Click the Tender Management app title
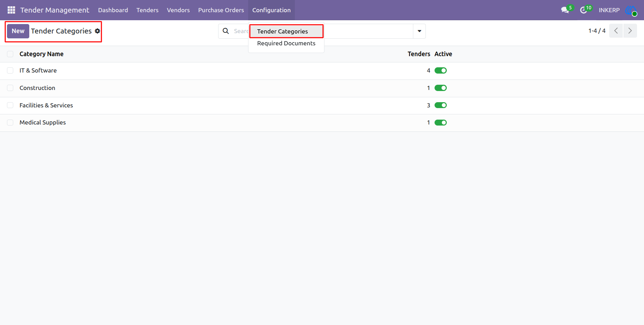The height and width of the screenshot is (325, 644). click(x=55, y=10)
